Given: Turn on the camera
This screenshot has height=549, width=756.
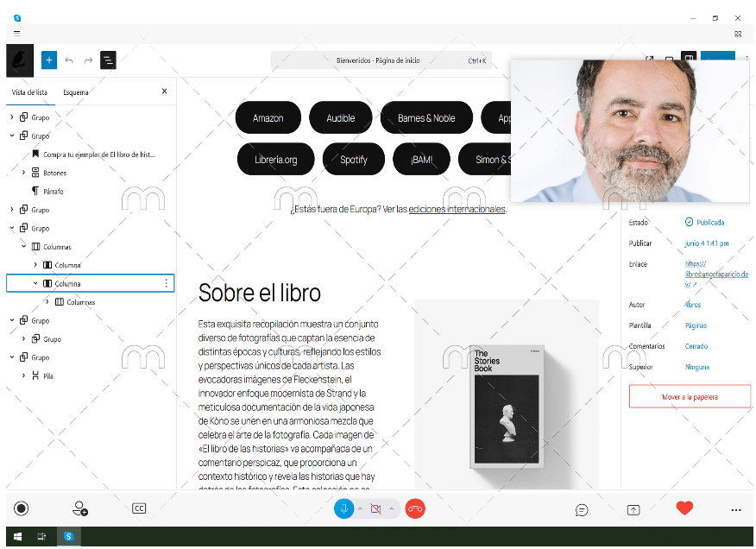Looking at the screenshot, I should coord(375,508).
